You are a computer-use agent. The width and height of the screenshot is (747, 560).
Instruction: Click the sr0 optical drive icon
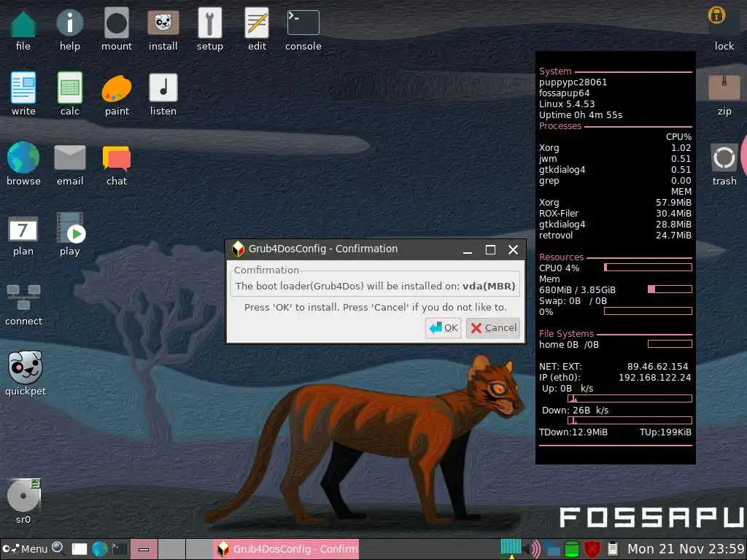(23, 495)
